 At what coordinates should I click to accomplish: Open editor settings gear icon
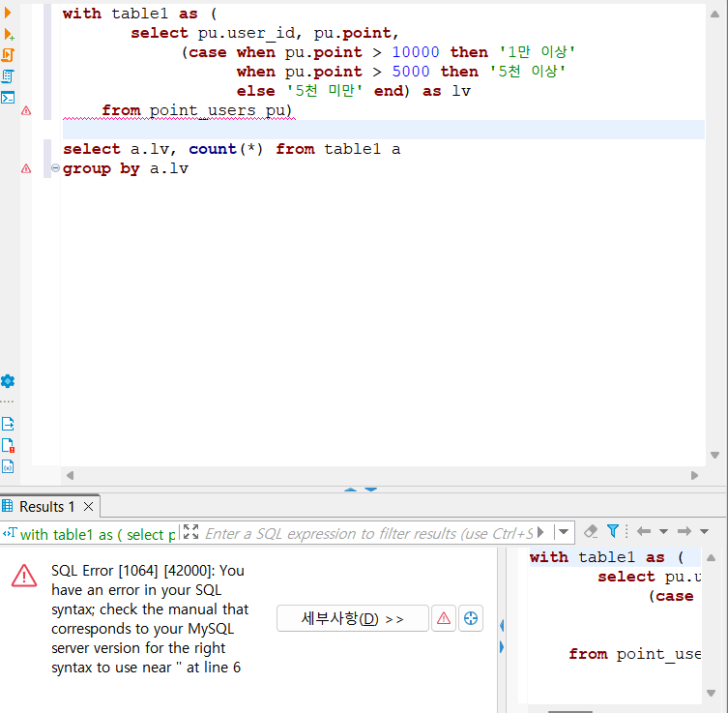pyautogui.click(x=8, y=381)
